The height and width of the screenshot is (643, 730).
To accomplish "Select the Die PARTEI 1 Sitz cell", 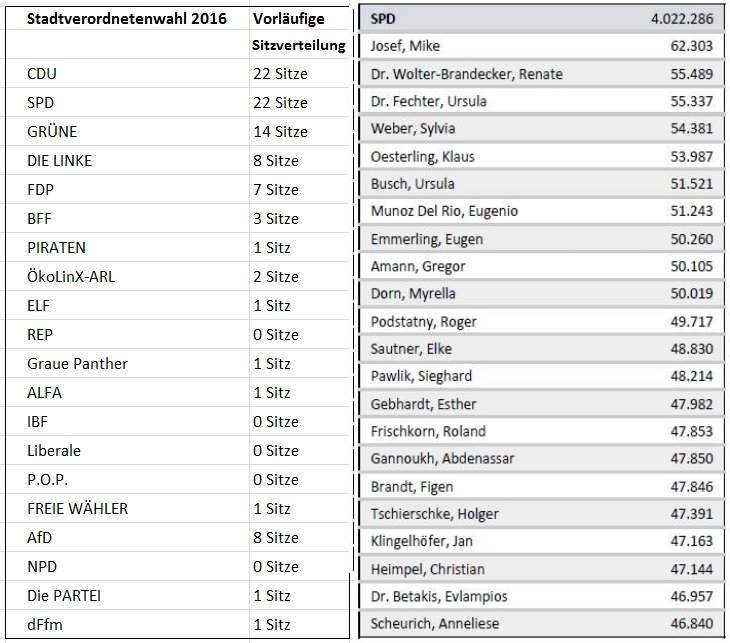I will tap(299, 596).
